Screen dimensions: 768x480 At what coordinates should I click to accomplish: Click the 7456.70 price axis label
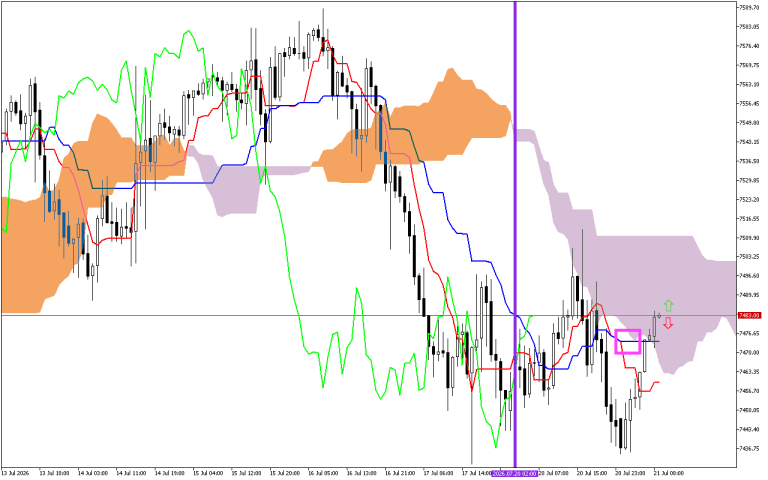tap(749, 391)
